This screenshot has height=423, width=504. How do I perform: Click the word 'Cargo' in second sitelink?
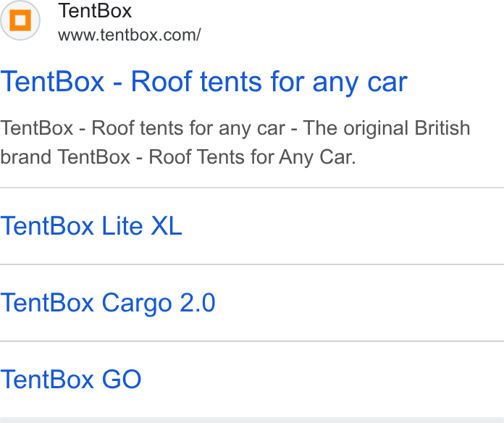pyautogui.click(x=137, y=303)
